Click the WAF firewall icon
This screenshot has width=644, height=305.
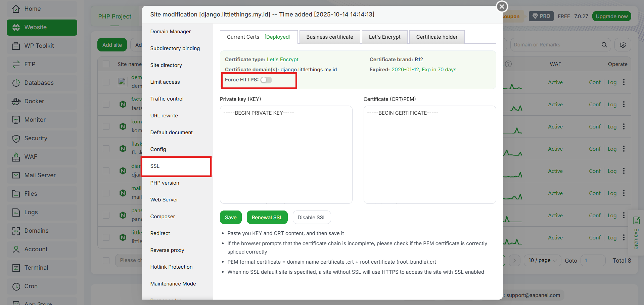click(x=16, y=157)
